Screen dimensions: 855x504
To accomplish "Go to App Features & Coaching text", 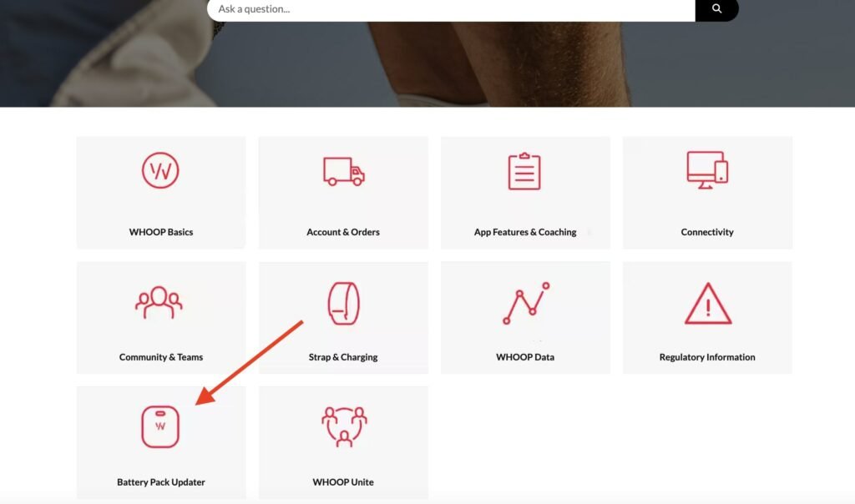I will pyautogui.click(x=525, y=232).
